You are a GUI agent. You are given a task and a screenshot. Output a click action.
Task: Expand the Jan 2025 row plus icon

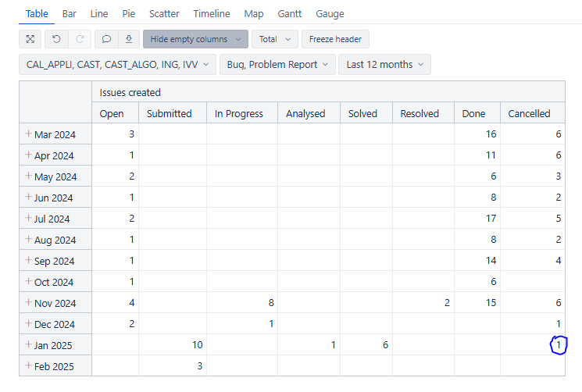click(28, 344)
